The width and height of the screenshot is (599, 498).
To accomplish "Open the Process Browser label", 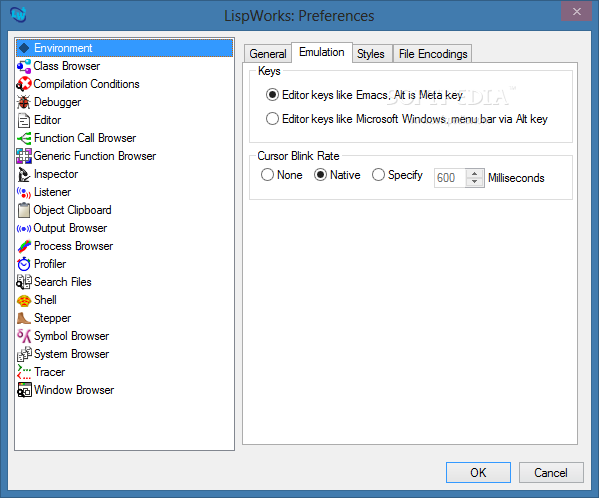I will coord(73,246).
